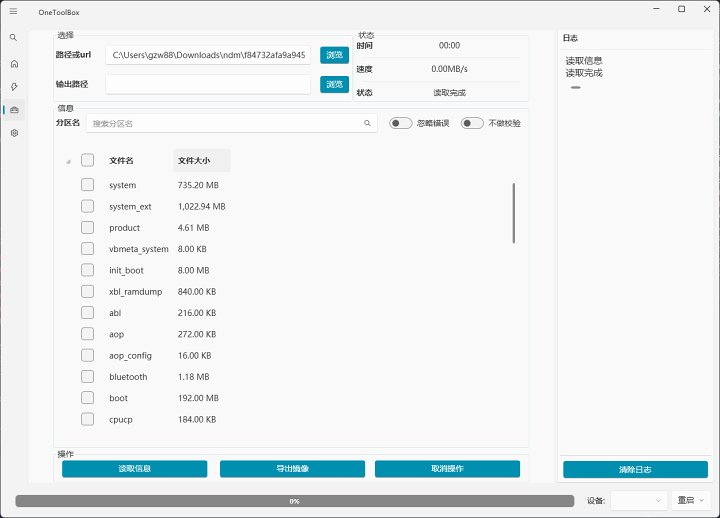Toggle the 忽略错误 switch

[400, 124]
